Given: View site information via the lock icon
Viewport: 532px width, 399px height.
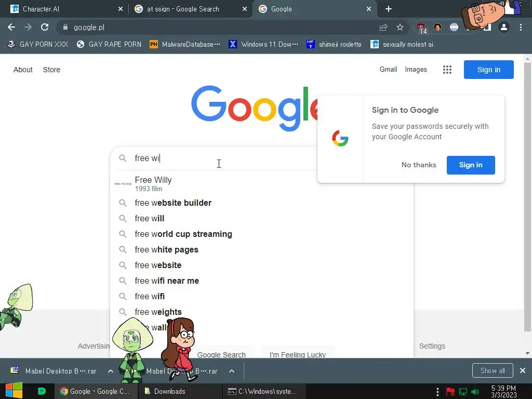Looking at the screenshot, I should click(x=65, y=27).
